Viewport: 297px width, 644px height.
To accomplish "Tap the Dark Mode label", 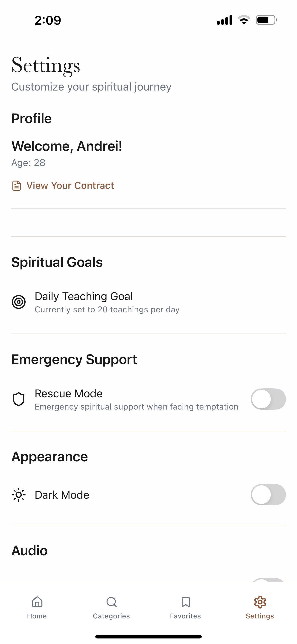I will [62, 495].
